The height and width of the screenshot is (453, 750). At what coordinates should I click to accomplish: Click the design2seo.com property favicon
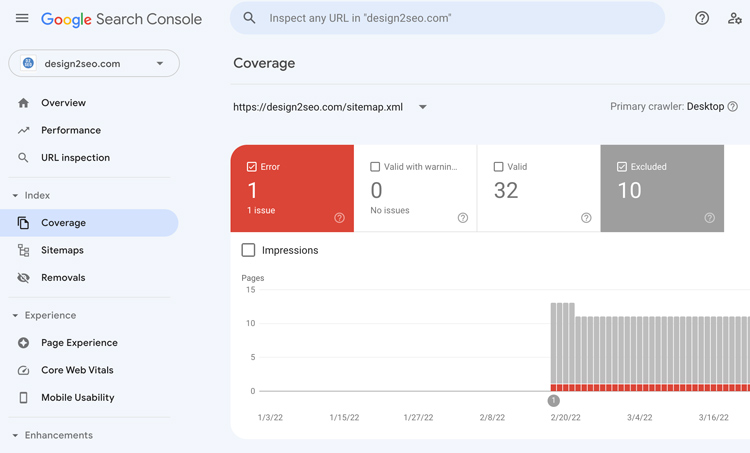[28, 63]
